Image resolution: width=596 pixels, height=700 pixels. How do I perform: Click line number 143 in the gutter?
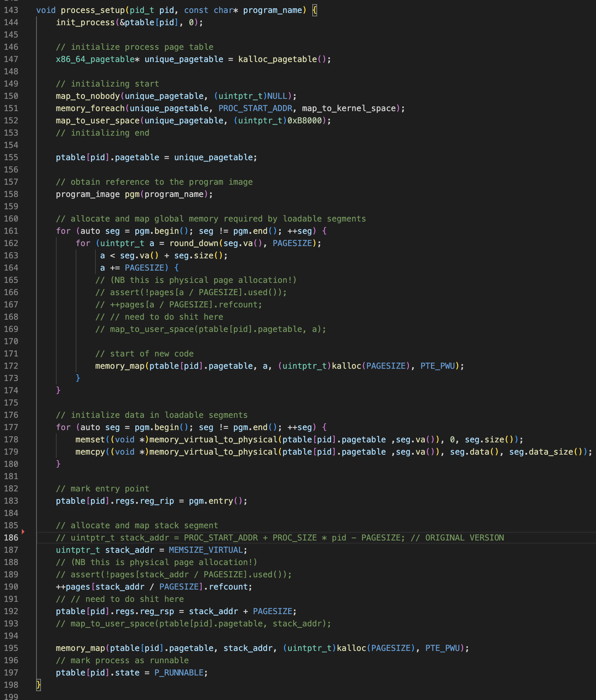[11, 10]
